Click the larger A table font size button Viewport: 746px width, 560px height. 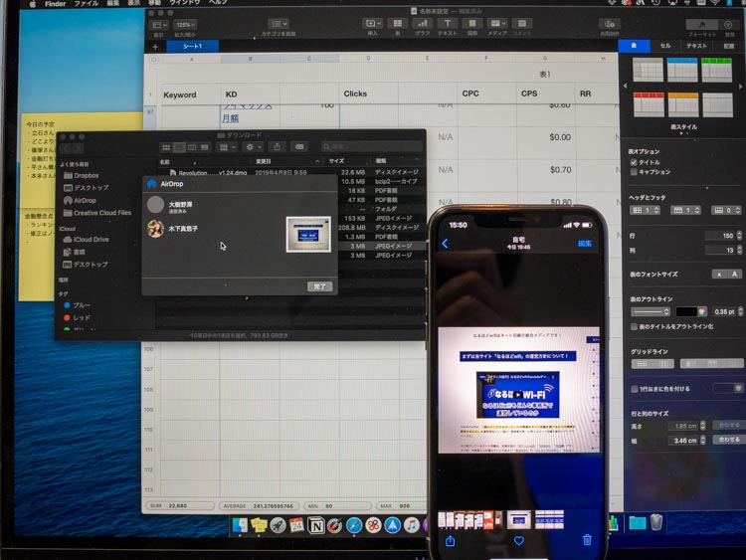pos(735,275)
